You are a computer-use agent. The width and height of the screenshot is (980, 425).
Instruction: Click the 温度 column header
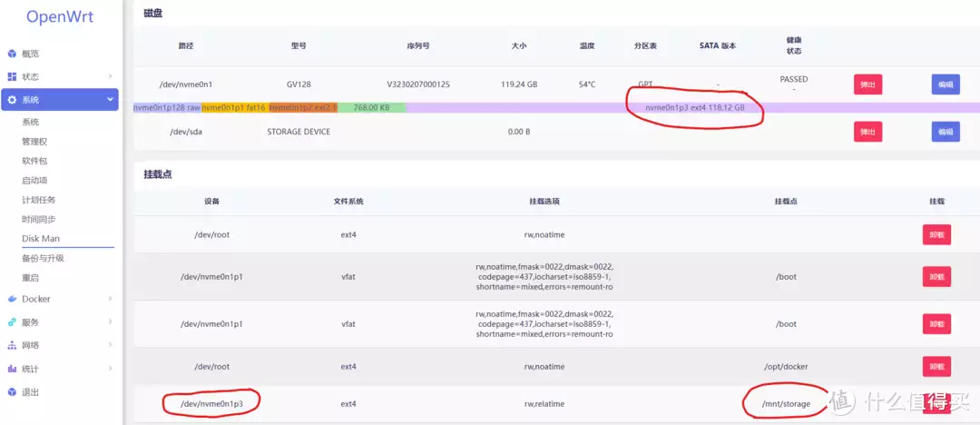pos(586,45)
